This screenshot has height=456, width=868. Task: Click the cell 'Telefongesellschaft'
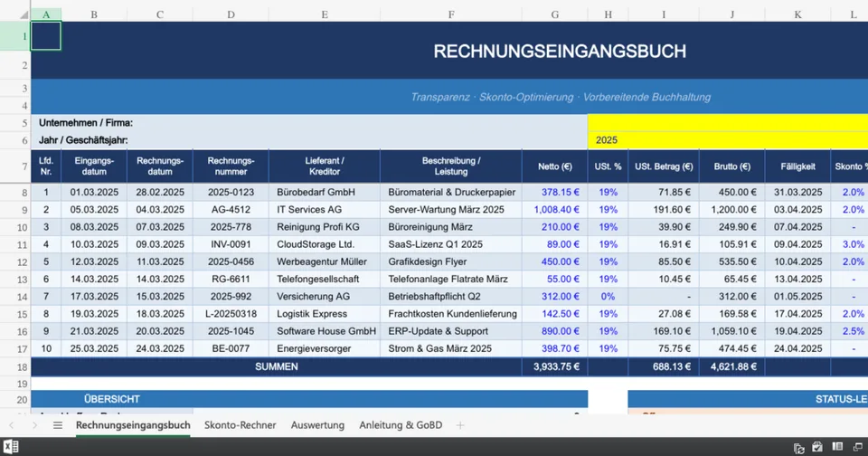point(325,279)
